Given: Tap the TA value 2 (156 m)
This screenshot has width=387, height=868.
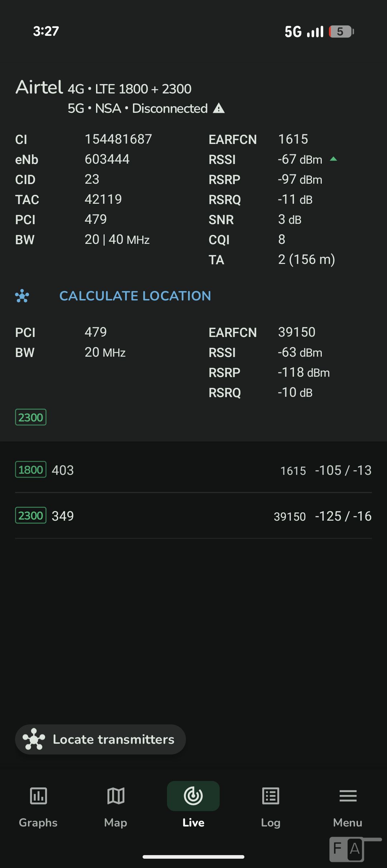Looking at the screenshot, I should pyautogui.click(x=306, y=259).
